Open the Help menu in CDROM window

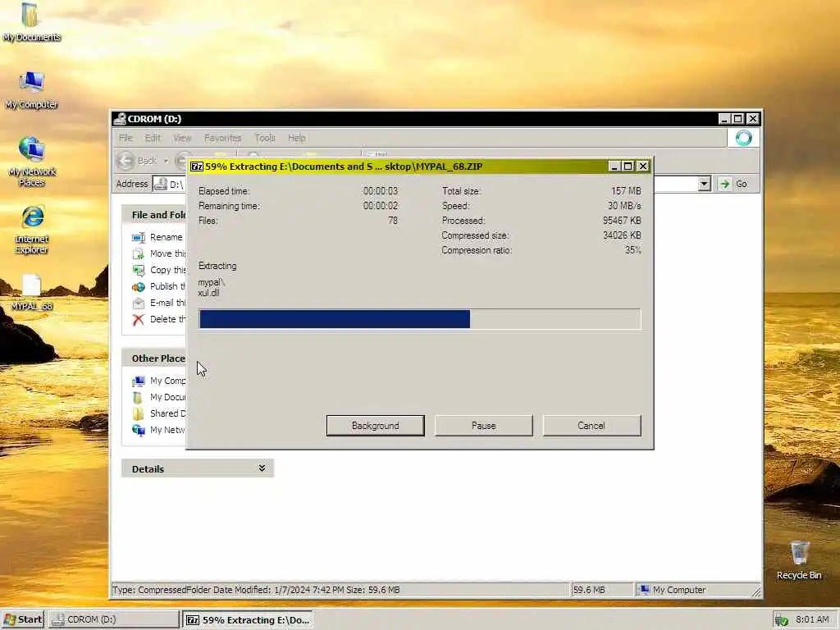[x=296, y=138]
